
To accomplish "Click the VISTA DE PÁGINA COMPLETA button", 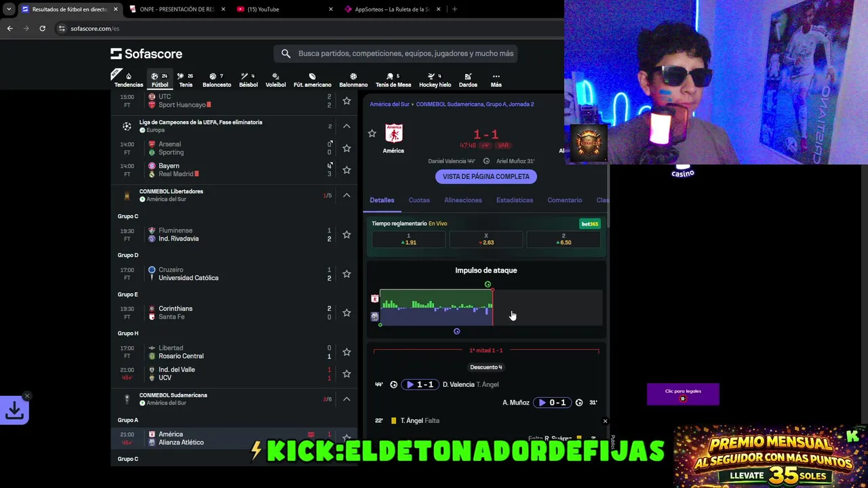I will [x=486, y=176].
